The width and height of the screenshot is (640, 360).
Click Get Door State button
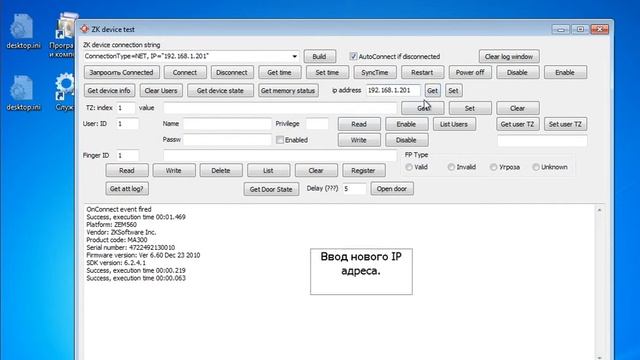click(x=271, y=189)
